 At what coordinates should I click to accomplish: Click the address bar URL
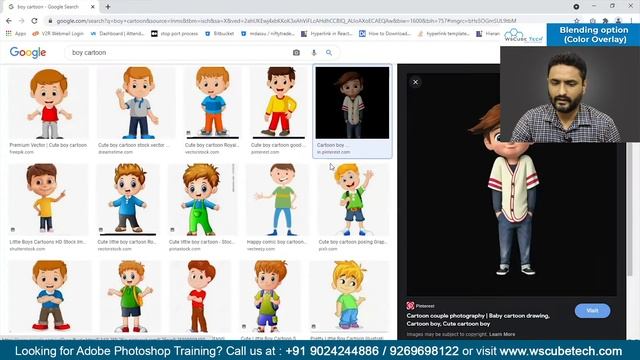286,21
